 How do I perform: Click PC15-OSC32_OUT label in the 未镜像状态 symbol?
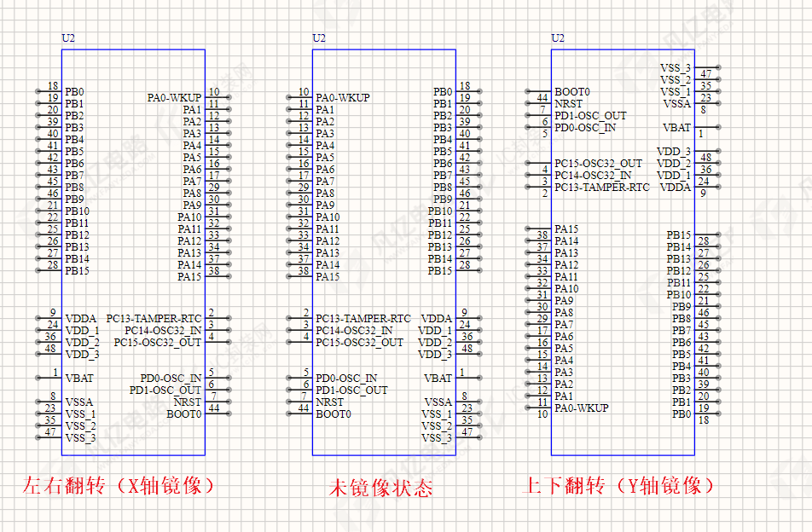[x=359, y=343]
